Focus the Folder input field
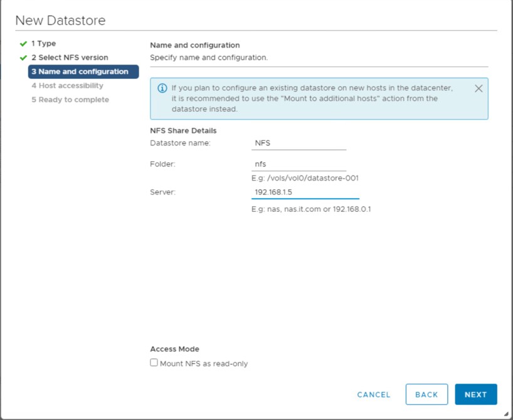 point(299,164)
